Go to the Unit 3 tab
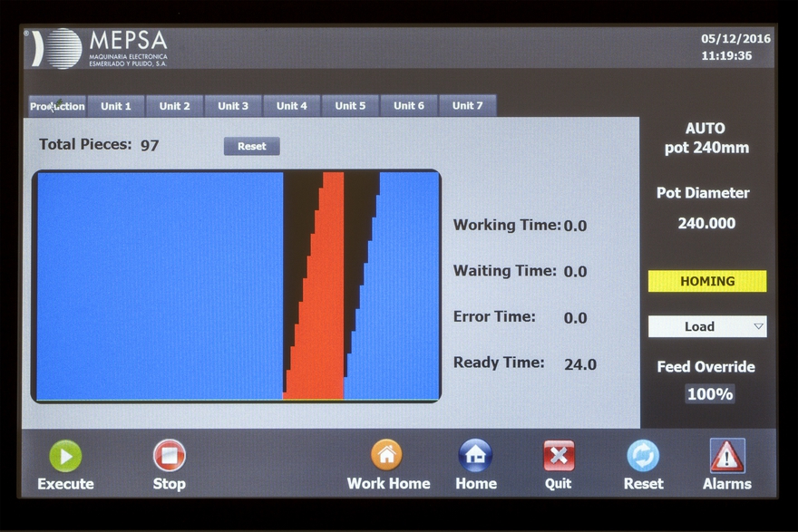 pos(233,106)
